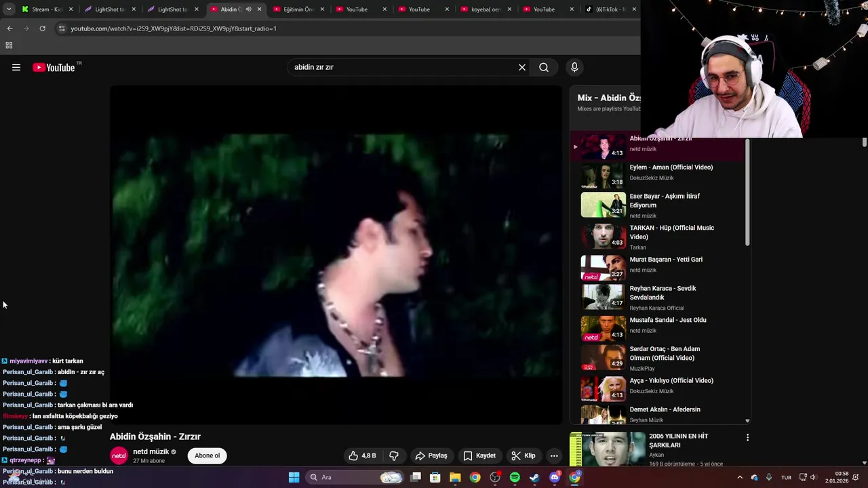Create a clip with Klip button
This screenshot has height=488, width=868.
tap(524, 455)
